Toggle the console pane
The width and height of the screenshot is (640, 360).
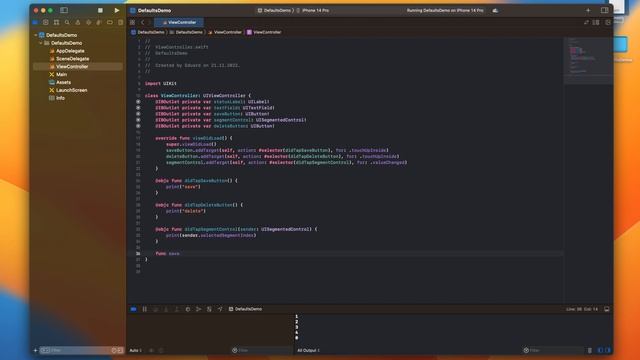tap(608, 351)
